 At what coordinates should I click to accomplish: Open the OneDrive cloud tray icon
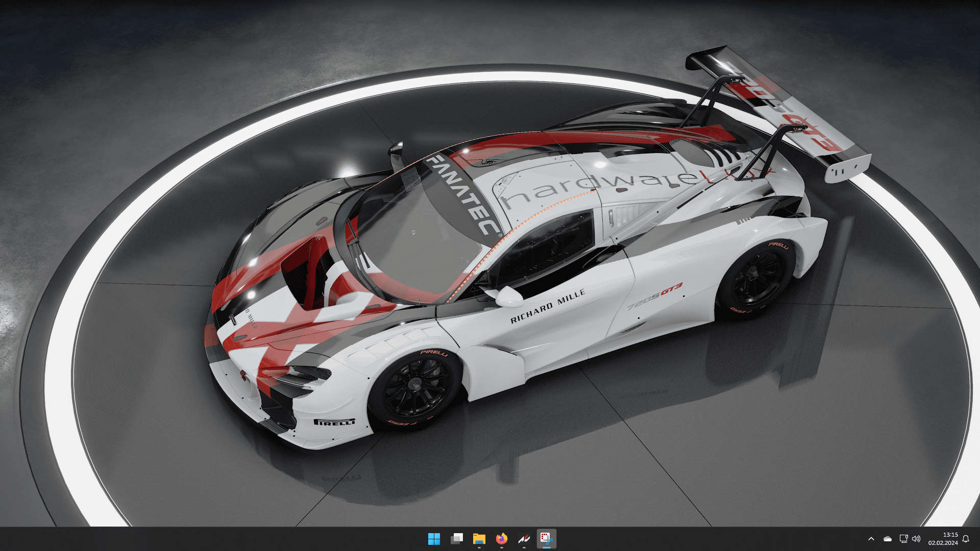tap(888, 539)
